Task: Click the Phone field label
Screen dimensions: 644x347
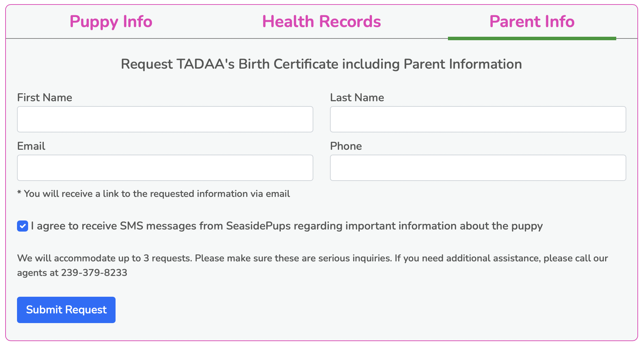Action: click(x=346, y=146)
